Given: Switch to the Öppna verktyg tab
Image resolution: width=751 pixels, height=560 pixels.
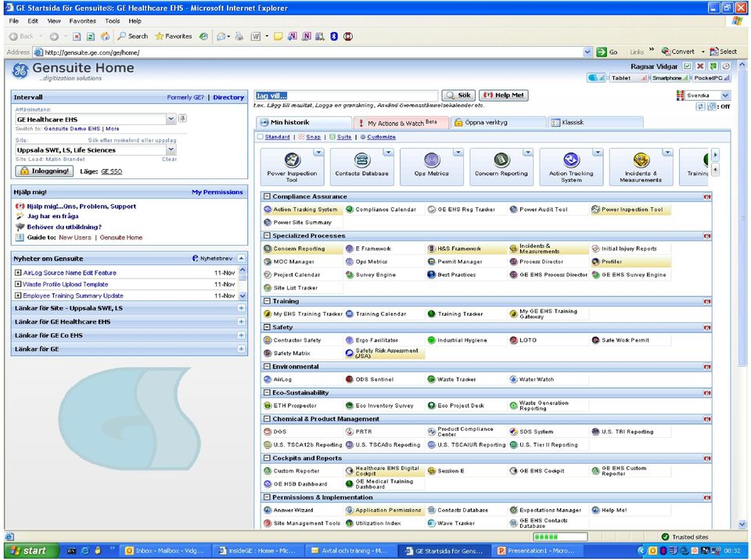Looking at the screenshot, I should point(498,123).
